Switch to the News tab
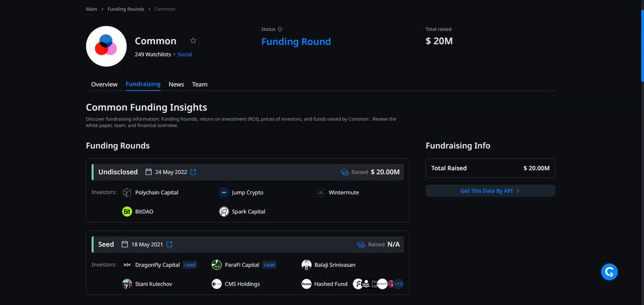The width and height of the screenshot is (644, 305). tap(176, 85)
